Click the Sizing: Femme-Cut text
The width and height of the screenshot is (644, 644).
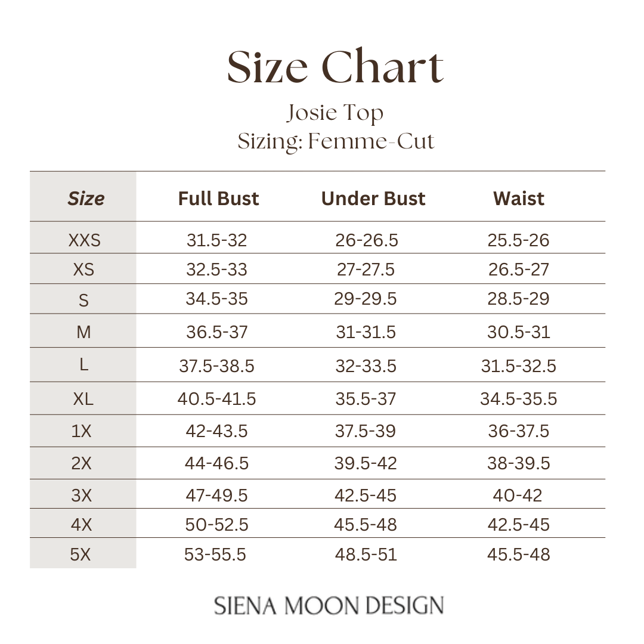[x=336, y=142]
